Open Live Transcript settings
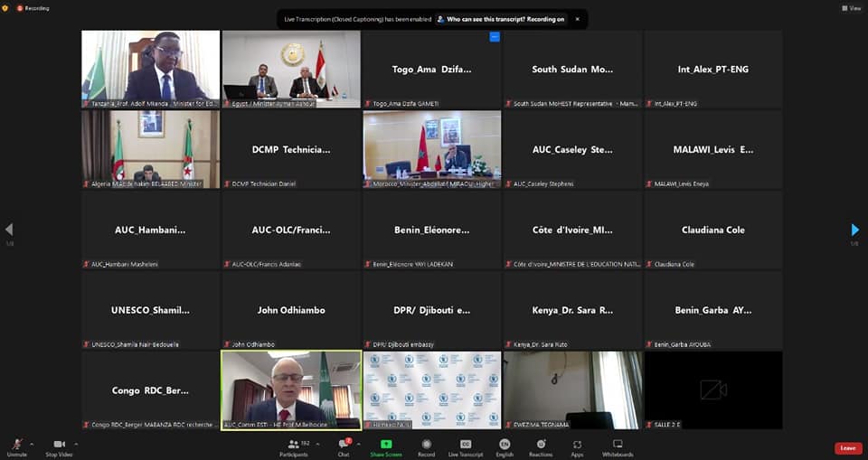 pos(466,446)
